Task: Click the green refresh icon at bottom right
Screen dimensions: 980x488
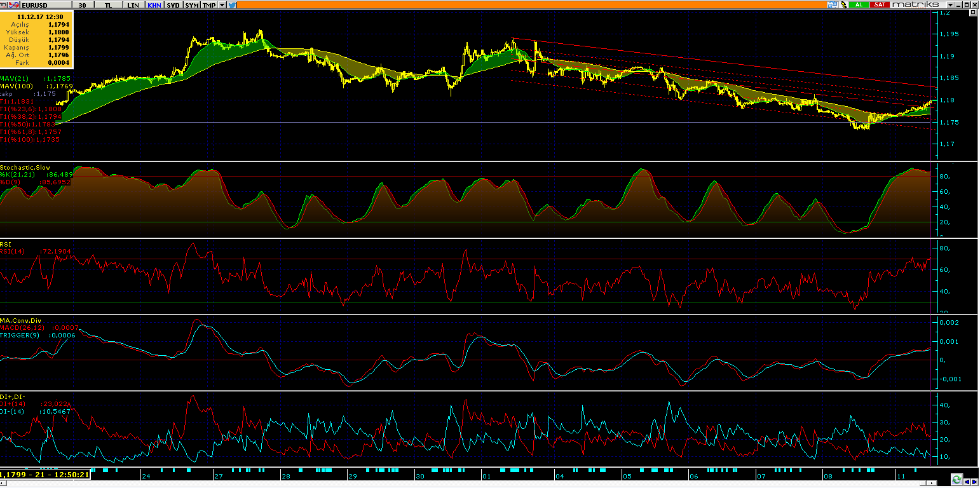Action: pos(955,478)
